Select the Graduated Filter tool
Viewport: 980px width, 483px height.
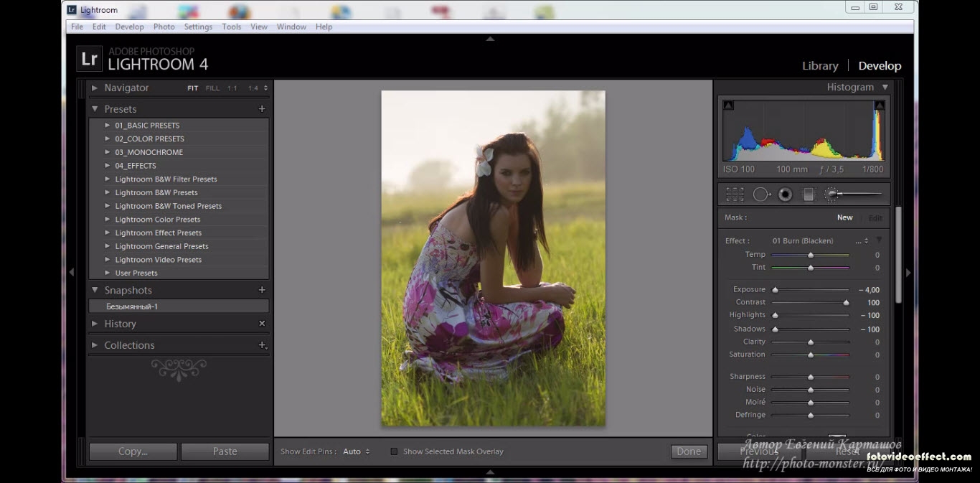click(809, 194)
